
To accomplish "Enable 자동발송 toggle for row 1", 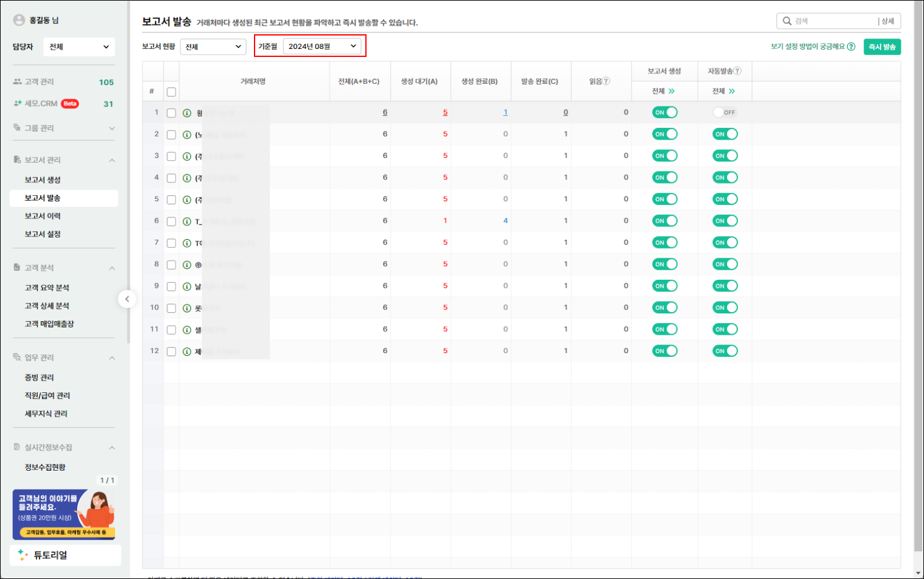I will point(725,113).
